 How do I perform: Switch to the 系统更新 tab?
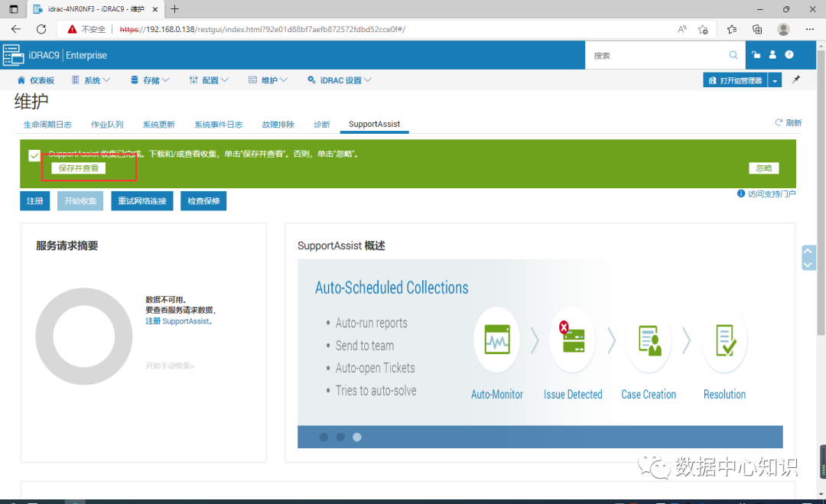coord(158,125)
